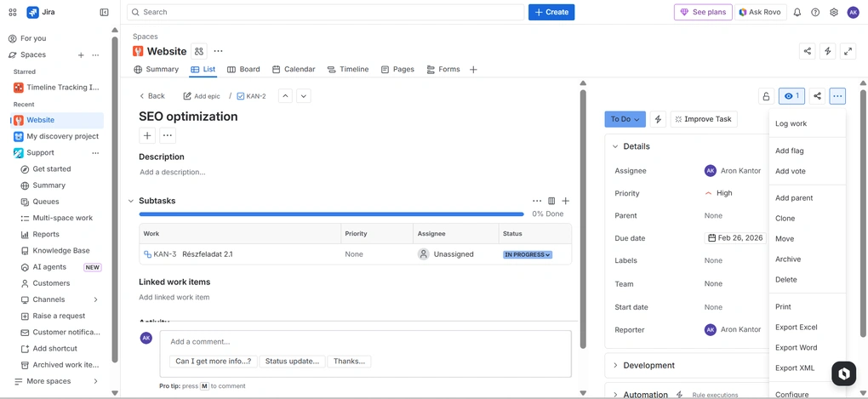Add a subtask with the plus icon

[x=566, y=201]
